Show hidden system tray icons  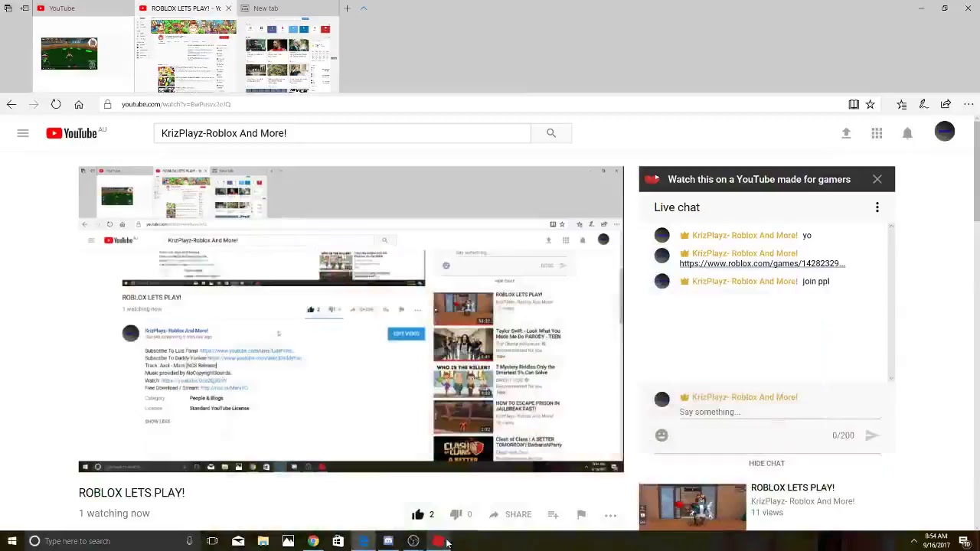[913, 541]
